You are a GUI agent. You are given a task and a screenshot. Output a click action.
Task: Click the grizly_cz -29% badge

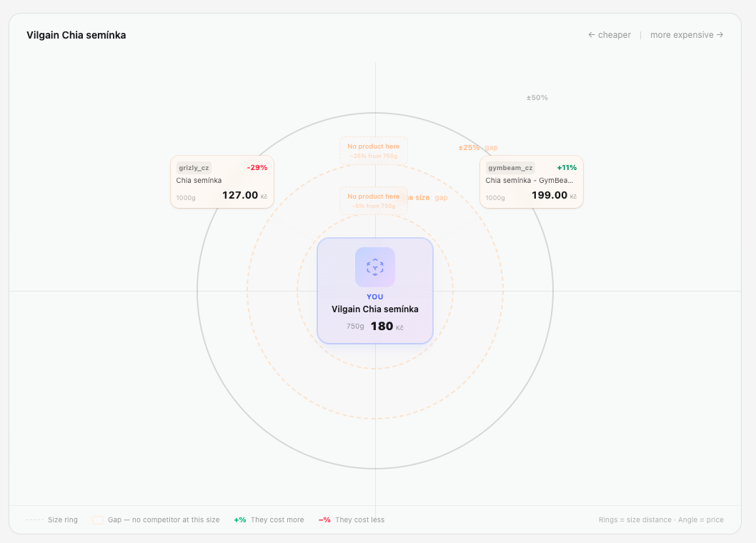click(x=259, y=167)
